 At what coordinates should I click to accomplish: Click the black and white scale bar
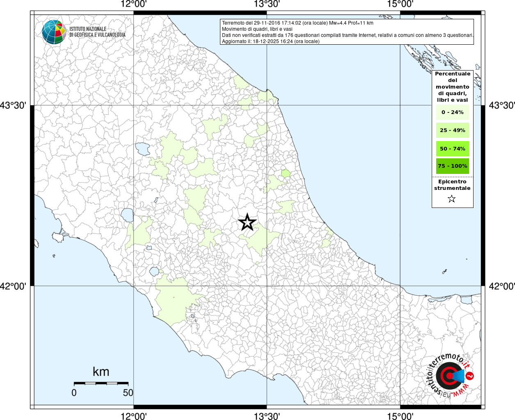[101, 383]
